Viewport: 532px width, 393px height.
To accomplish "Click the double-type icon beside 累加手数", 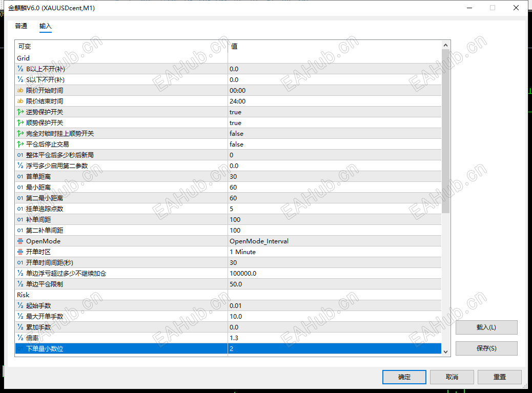I will pos(21,327).
